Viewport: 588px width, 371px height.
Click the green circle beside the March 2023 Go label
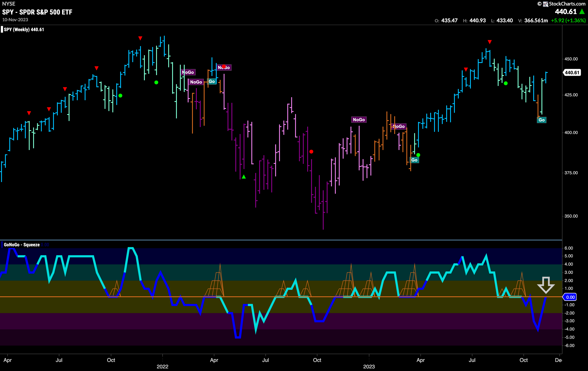[418, 155]
